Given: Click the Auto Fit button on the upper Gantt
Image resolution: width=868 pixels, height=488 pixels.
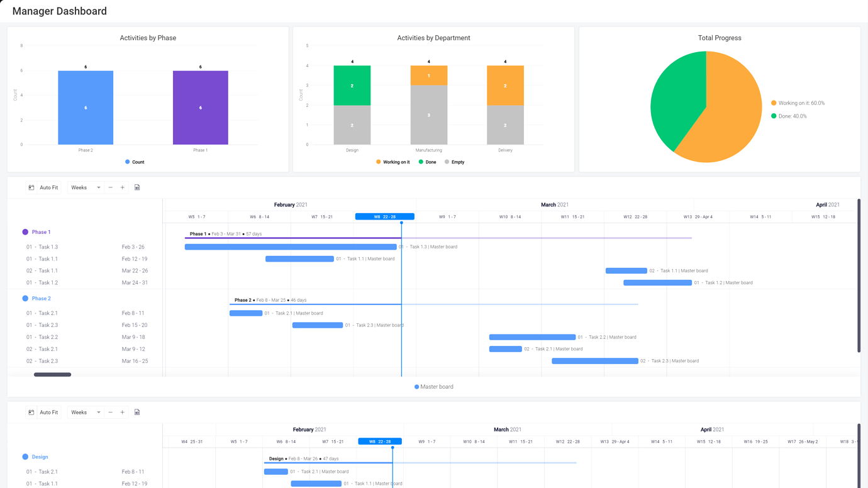Looking at the screenshot, I should pyautogui.click(x=48, y=187).
